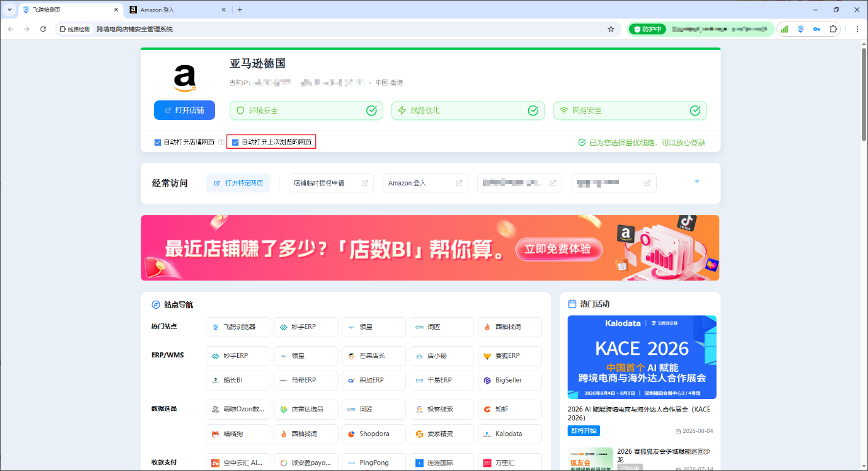Open the 店铺临时授权申请 shortcut
This screenshot has height=471, width=868.
click(x=331, y=183)
